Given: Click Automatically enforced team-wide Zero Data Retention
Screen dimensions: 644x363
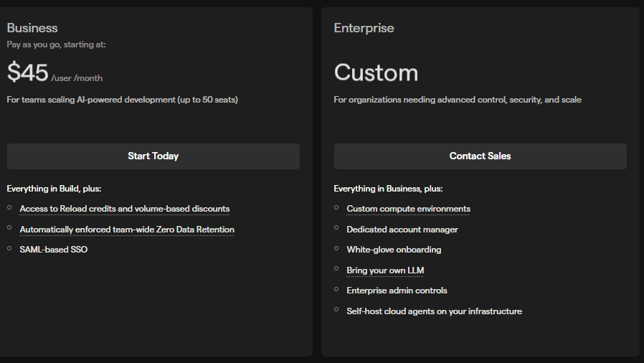Looking at the screenshot, I should pos(127,230).
